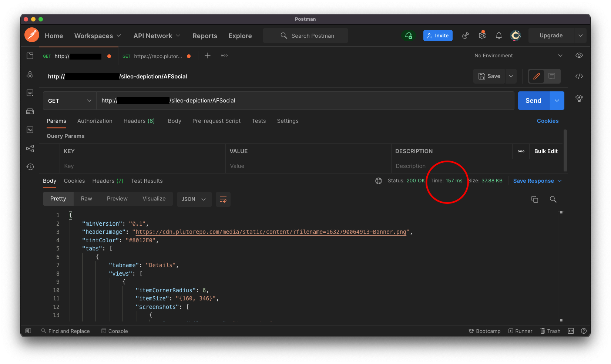
Task: Switch to the Test Results tab
Action: pyautogui.click(x=147, y=181)
